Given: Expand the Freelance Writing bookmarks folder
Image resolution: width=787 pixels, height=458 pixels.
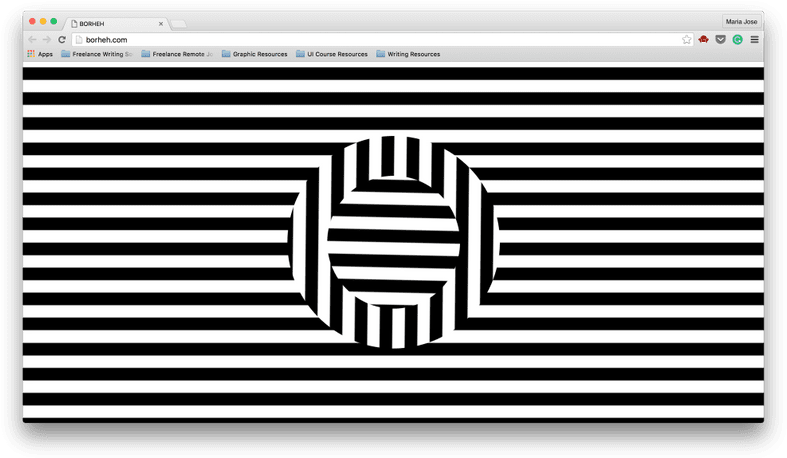Looking at the screenshot, I should pyautogui.click(x=98, y=54).
